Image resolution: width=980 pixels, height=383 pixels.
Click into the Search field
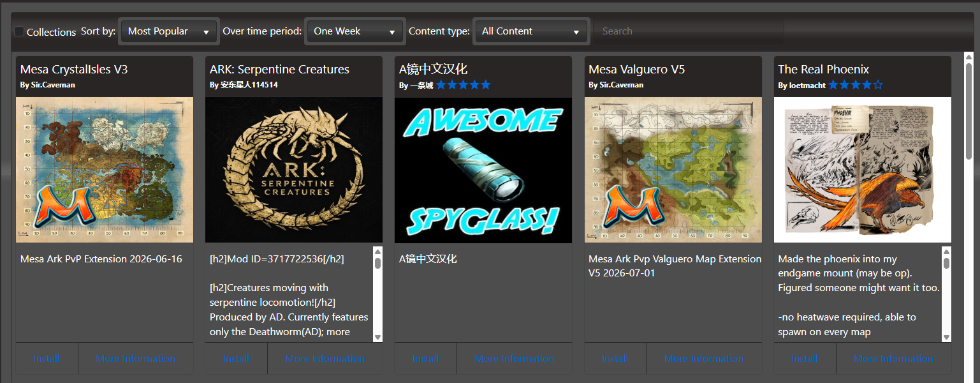pos(689,31)
